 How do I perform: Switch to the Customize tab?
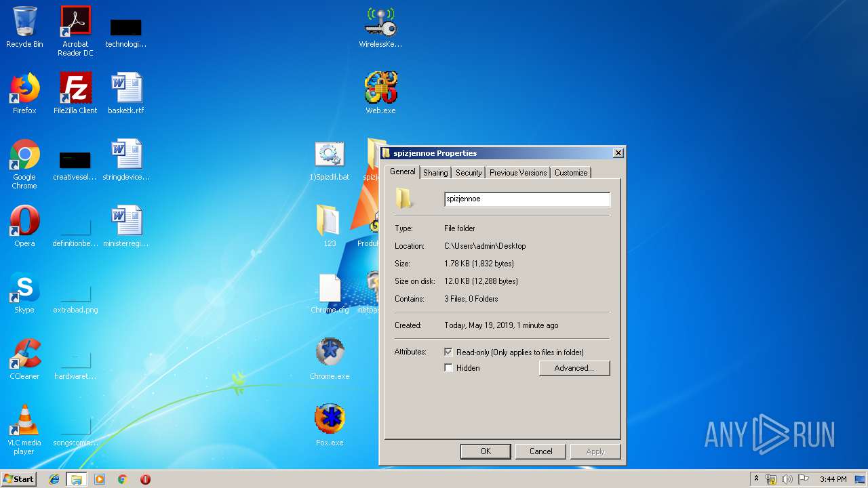[x=571, y=173]
